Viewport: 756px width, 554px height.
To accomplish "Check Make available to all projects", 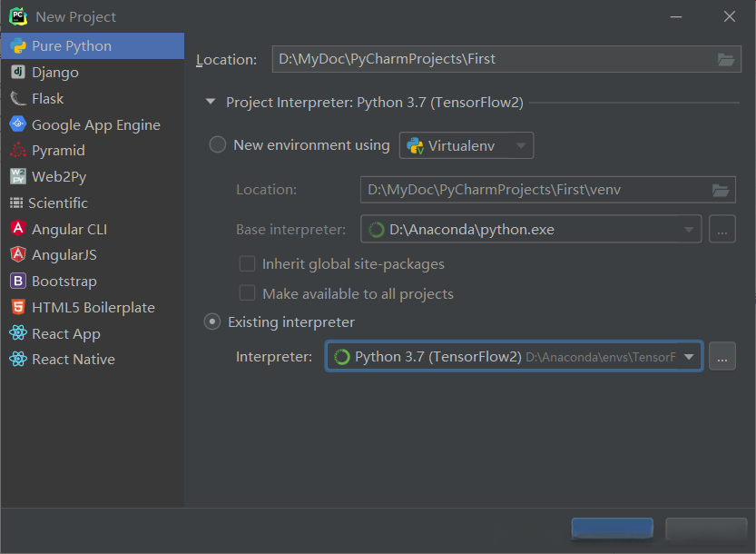I will click(x=247, y=293).
